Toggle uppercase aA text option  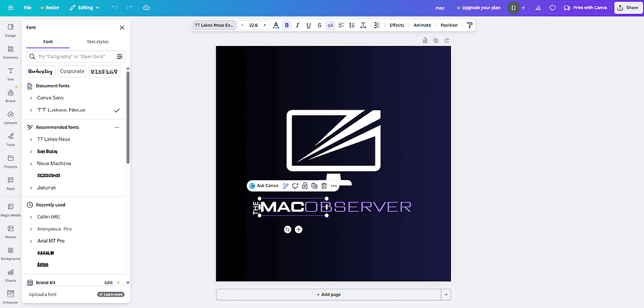click(330, 25)
